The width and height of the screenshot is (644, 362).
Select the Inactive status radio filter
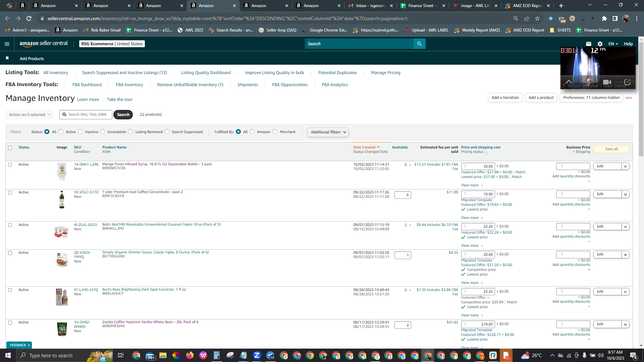(80, 132)
